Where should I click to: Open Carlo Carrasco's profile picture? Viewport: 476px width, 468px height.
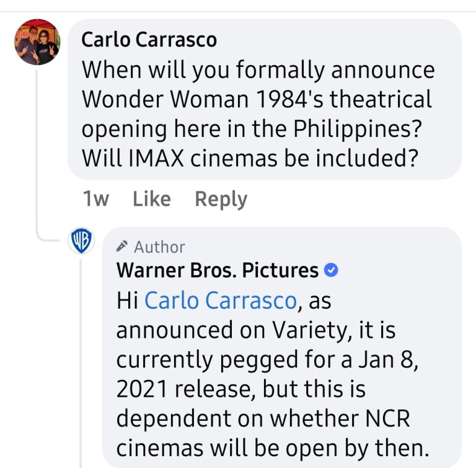(x=37, y=42)
